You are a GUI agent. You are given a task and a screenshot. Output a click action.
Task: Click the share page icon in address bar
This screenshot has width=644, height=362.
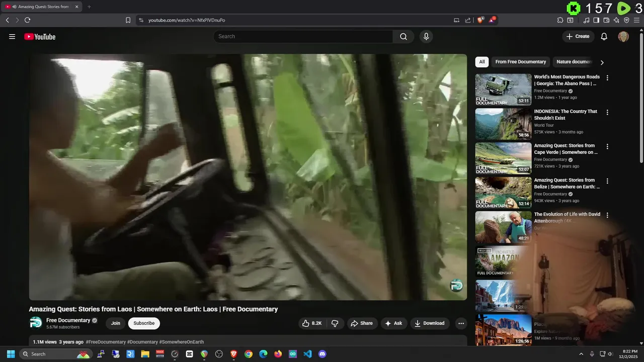tap(468, 20)
